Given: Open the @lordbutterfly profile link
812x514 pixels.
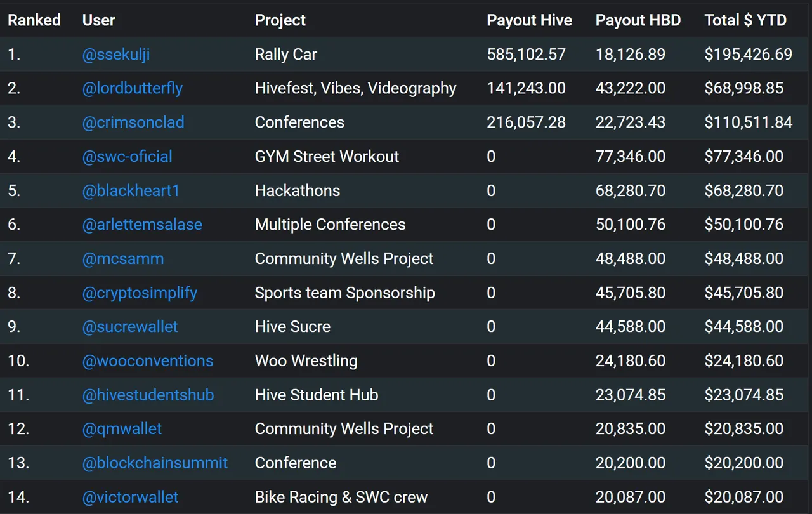Looking at the screenshot, I should coord(133,88).
